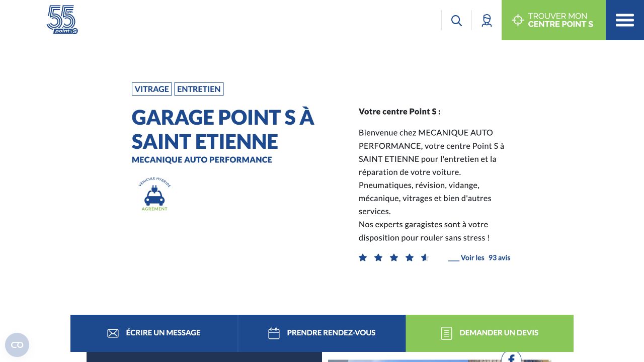Click Trouver mon centre Point S
644x362 pixels.
[x=553, y=20]
